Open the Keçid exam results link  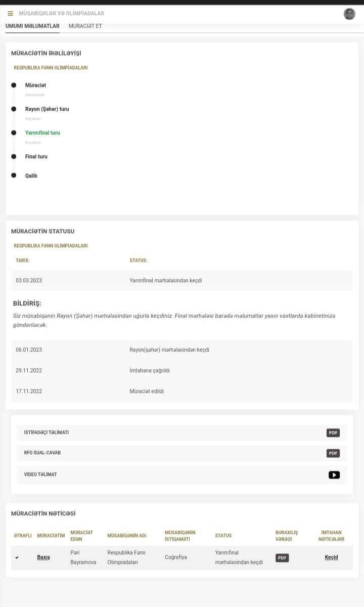(331, 557)
